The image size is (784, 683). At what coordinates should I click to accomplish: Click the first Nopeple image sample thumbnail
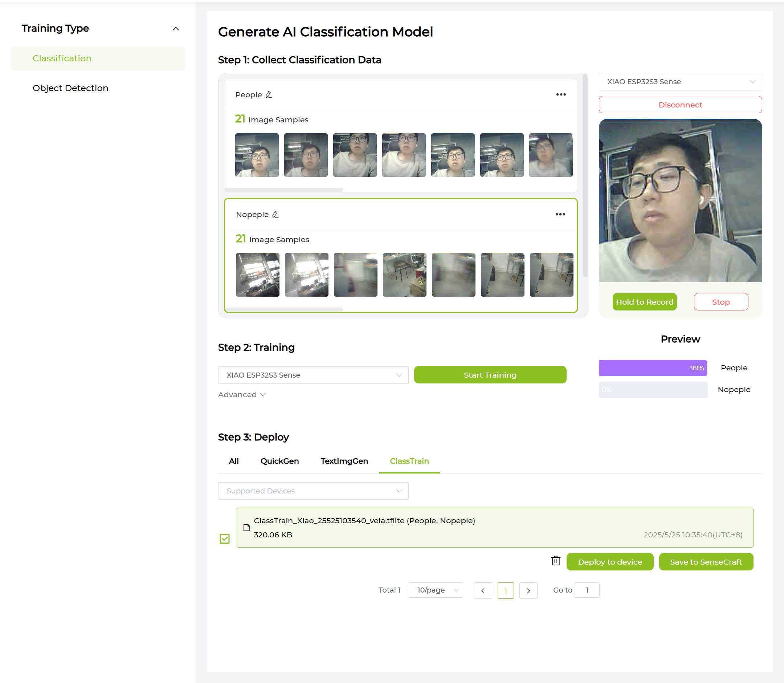point(258,275)
